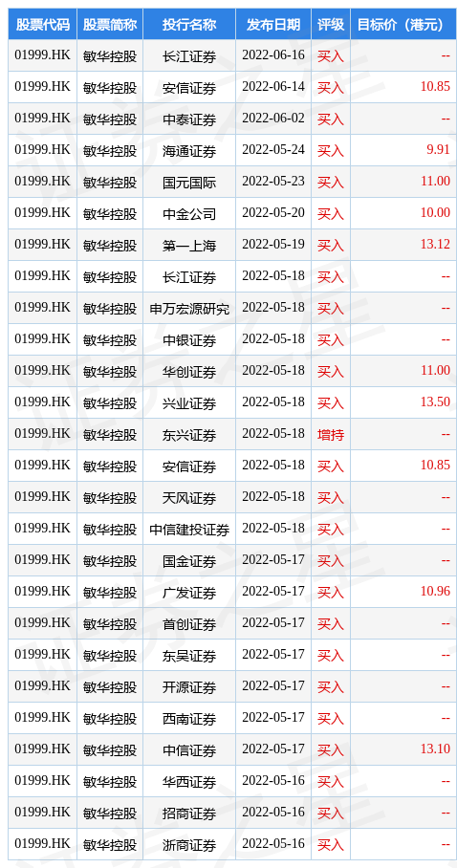The image size is (457, 868).
Task: Click the 中信建投证券 cell
Action: (x=189, y=530)
